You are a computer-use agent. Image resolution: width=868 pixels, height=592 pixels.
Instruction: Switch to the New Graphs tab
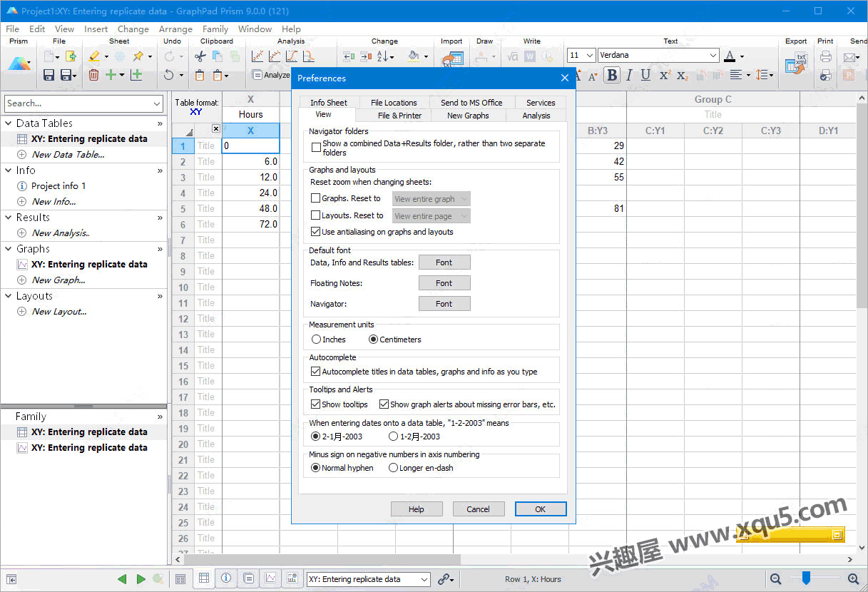tap(468, 116)
